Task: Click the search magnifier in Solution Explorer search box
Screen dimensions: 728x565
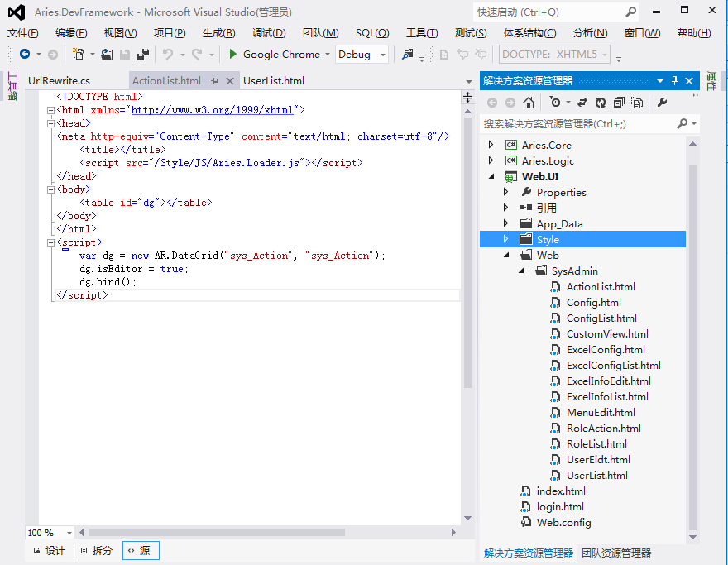Action: [682, 123]
